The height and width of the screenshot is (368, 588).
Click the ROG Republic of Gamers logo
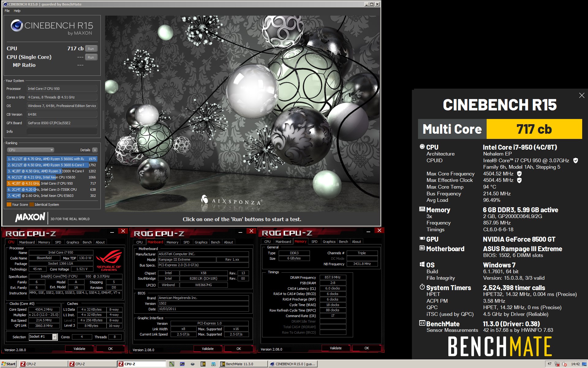109,260
